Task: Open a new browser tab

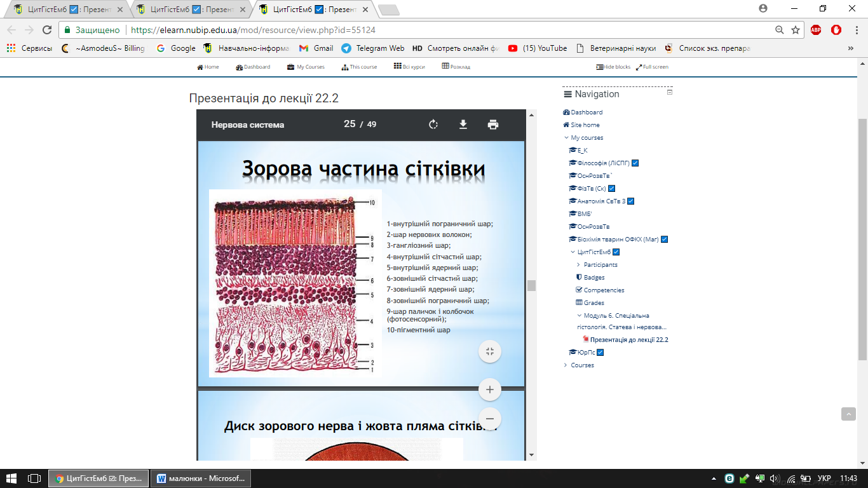Action: click(x=388, y=10)
